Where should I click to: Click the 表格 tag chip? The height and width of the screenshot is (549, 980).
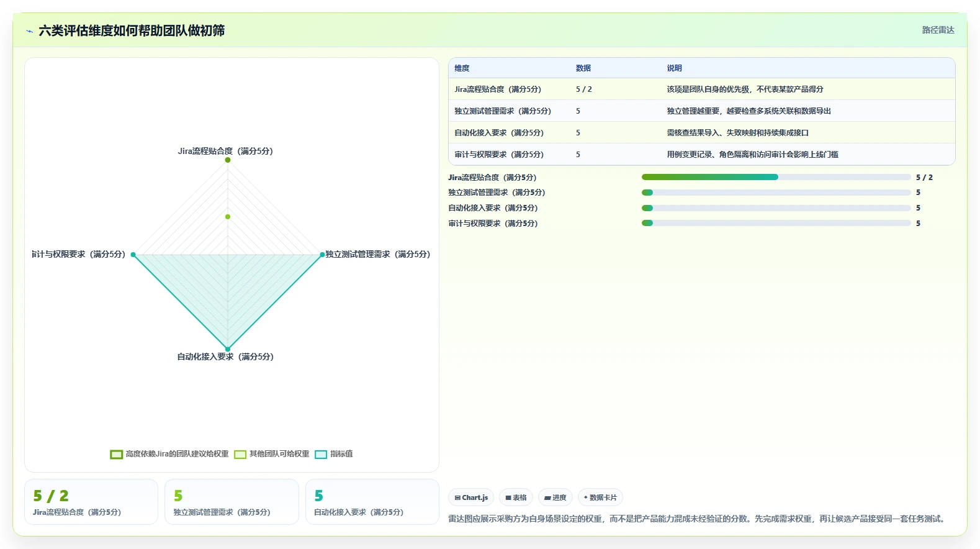[516, 497]
